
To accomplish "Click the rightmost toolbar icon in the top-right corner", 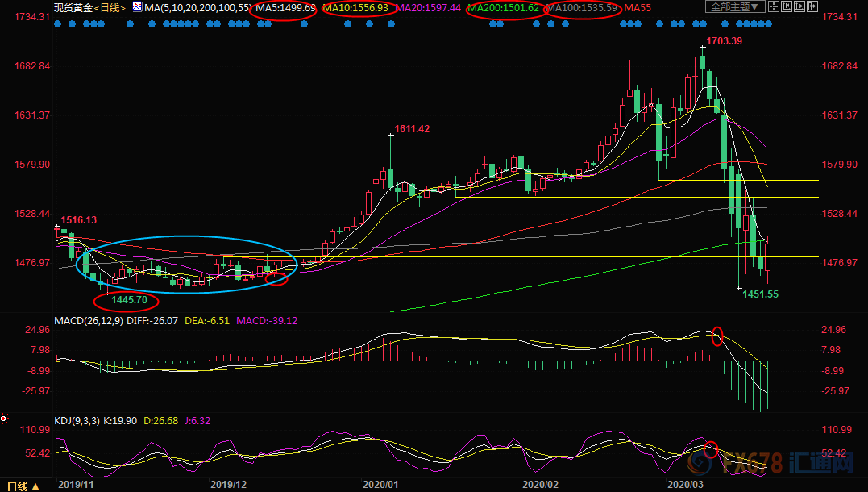I will [814, 7].
